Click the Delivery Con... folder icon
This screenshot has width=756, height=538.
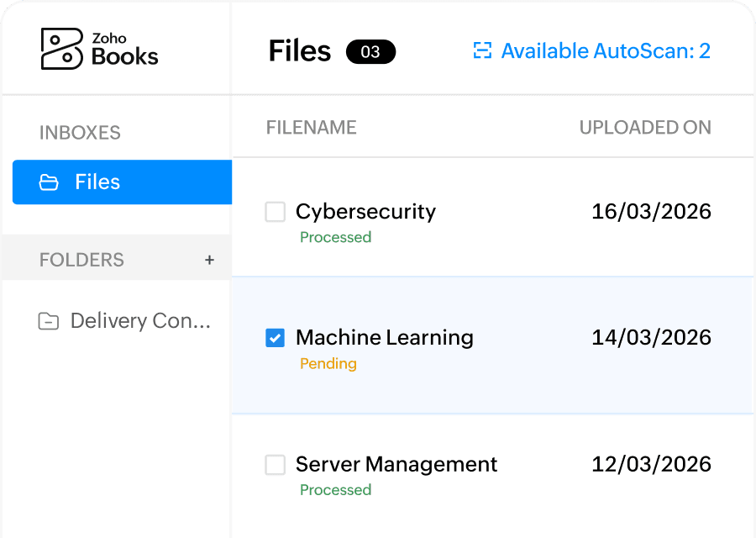click(x=48, y=321)
